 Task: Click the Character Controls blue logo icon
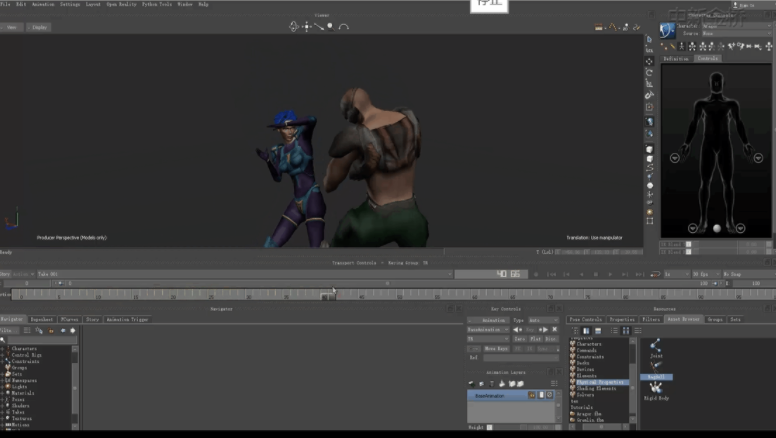[x=667, y=31]
